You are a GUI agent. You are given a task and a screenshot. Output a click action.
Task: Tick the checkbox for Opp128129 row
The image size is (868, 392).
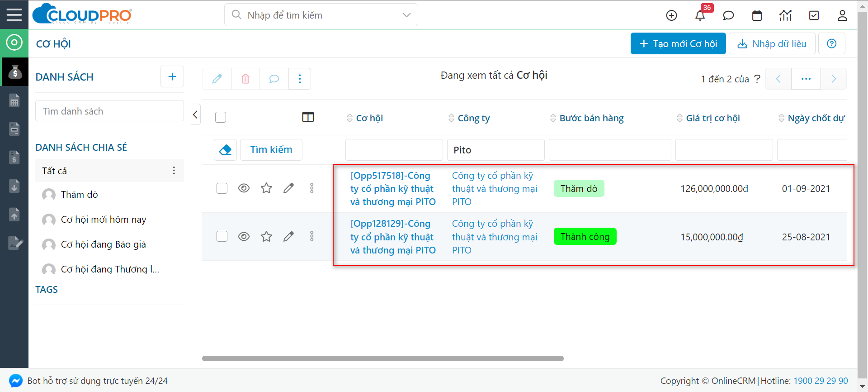[222, 236]
